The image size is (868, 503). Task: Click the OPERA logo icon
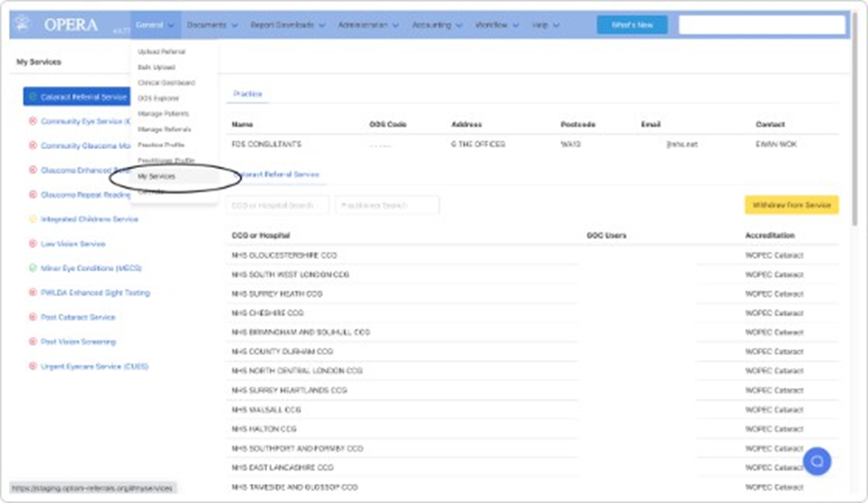click(22, 23)
